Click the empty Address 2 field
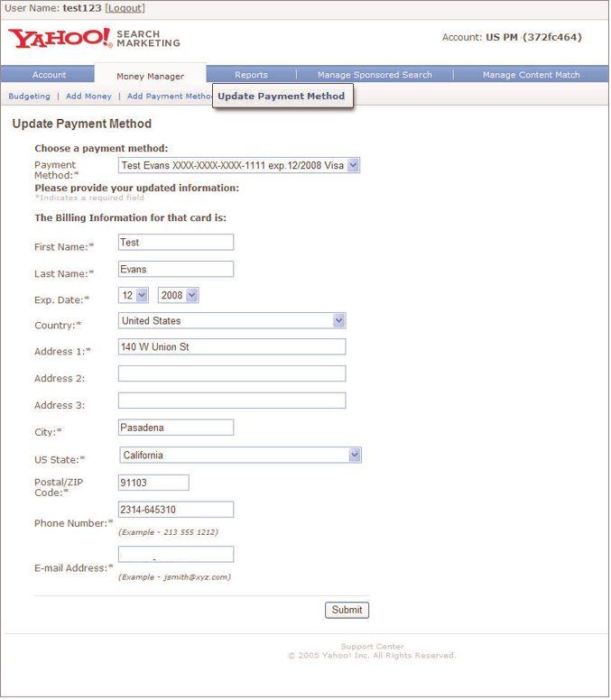Viewport: 611px width, 700px height. 232,373
